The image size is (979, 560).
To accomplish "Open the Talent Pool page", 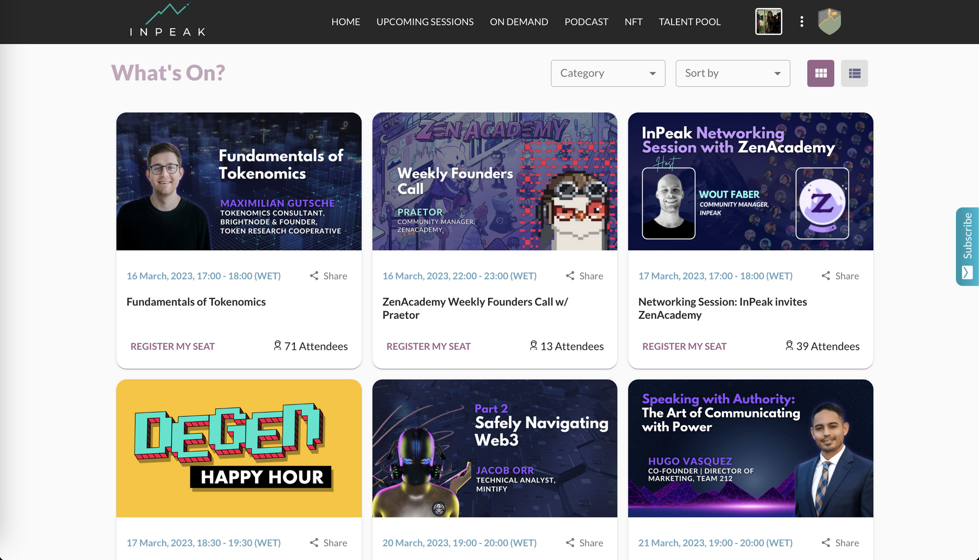I will (x=689, y=22).
